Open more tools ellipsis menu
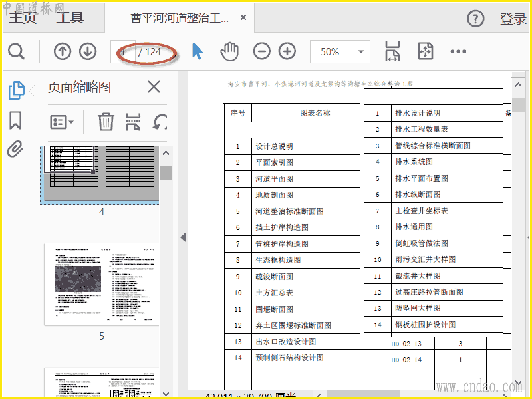The image size is (532, 399). pyautogui.click(x=458, y=52)
